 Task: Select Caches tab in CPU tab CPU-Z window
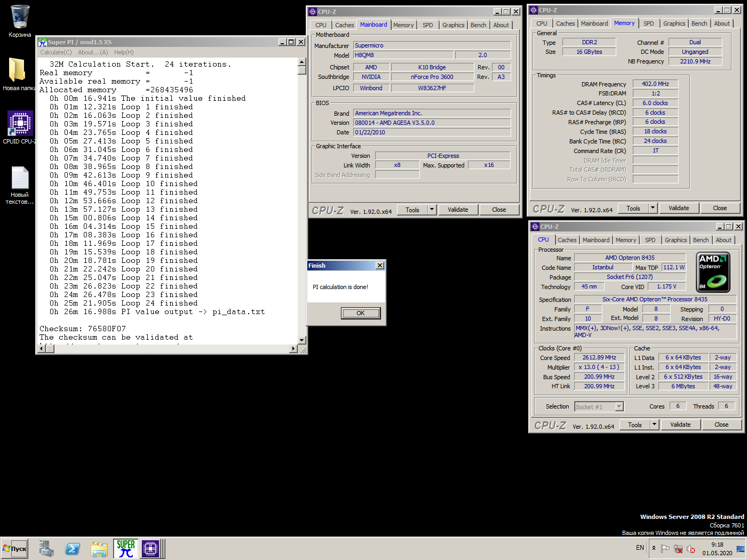pyautogui.click(x=567, y=240)
